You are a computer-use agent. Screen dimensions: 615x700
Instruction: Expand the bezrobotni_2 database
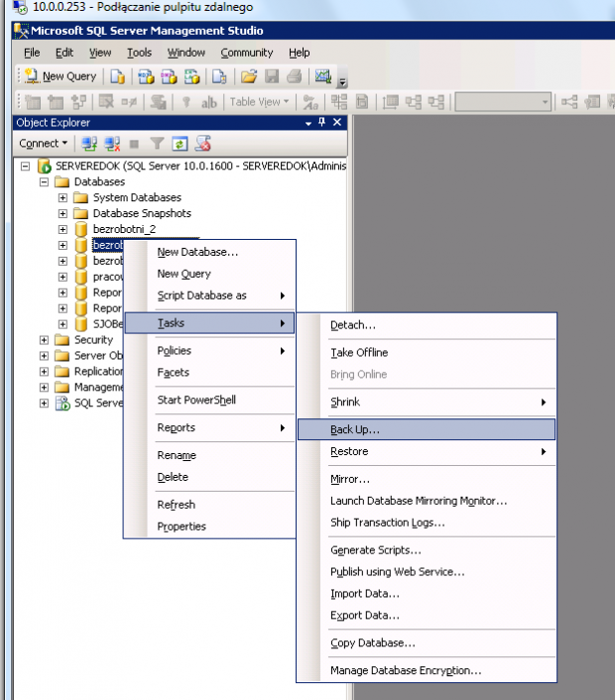click(62, 229)
